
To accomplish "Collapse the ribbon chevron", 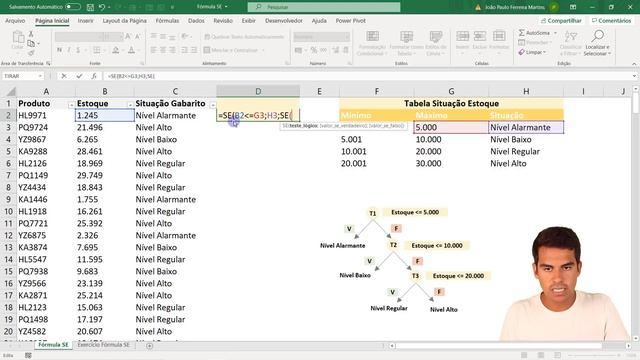I will pos(634,64).
